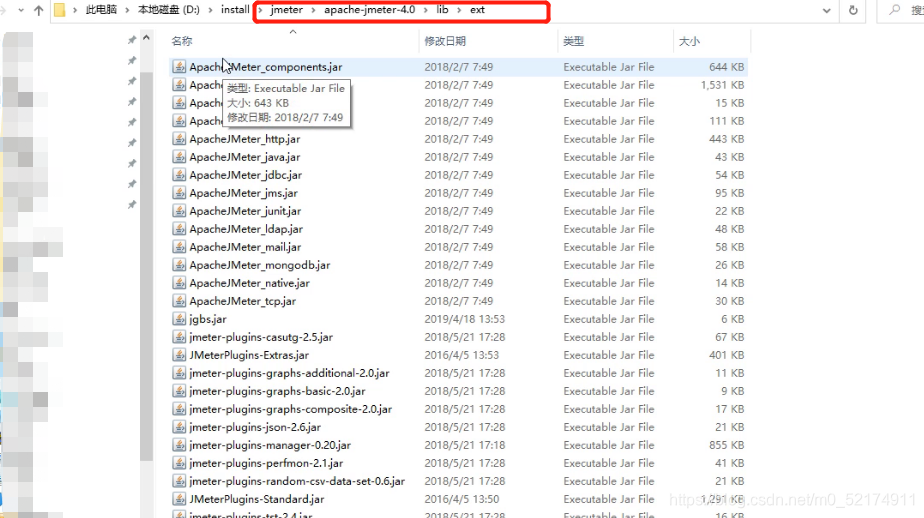
Task: Click date 2019/4/18 13:53 of jgbs.jar
Action: point(464,319)
